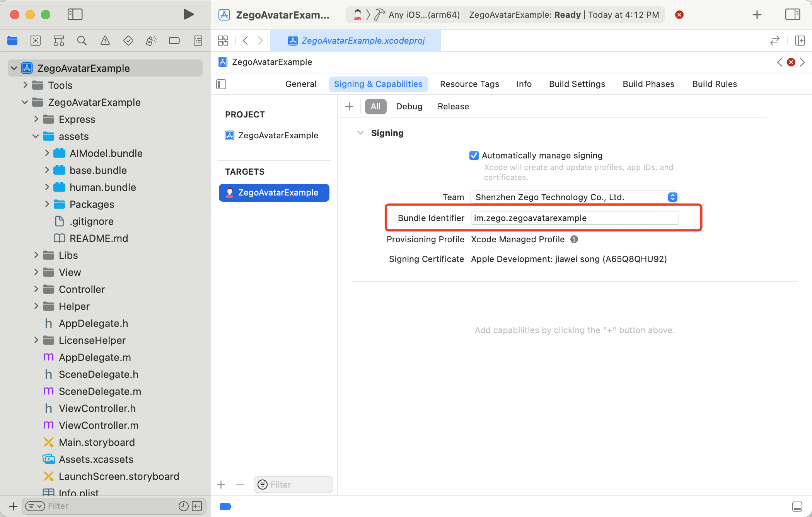Add a new file in navigator
This screenshot has width=812, height=517.
point(13,506)
